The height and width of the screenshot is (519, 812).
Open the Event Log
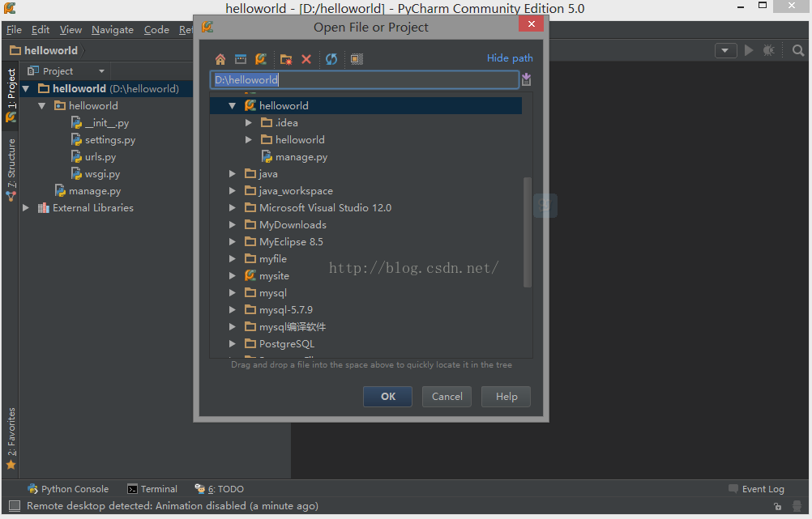(756, 489)
